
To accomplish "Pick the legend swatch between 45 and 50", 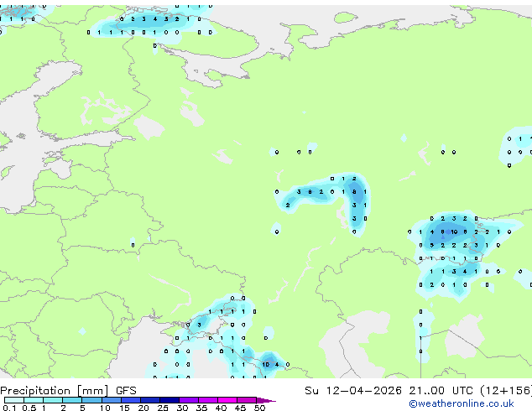I will tap(247, 400).
